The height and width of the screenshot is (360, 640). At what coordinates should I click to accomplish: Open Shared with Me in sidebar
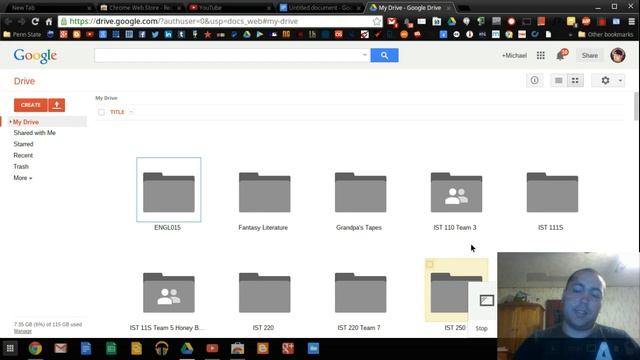34,133
